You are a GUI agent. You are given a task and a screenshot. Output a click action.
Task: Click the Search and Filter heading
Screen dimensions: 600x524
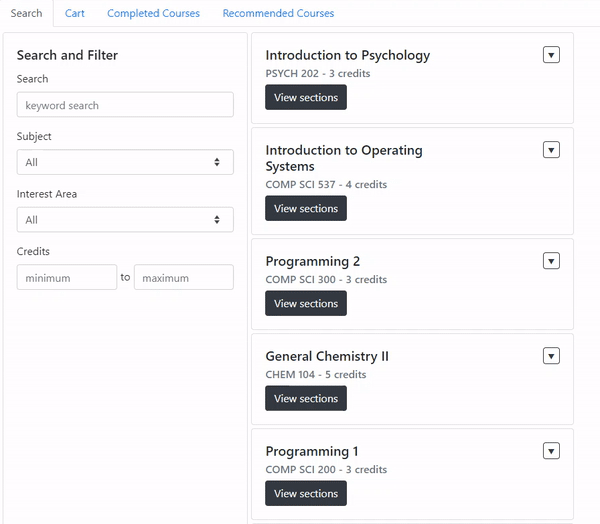(x=67, y=55)
